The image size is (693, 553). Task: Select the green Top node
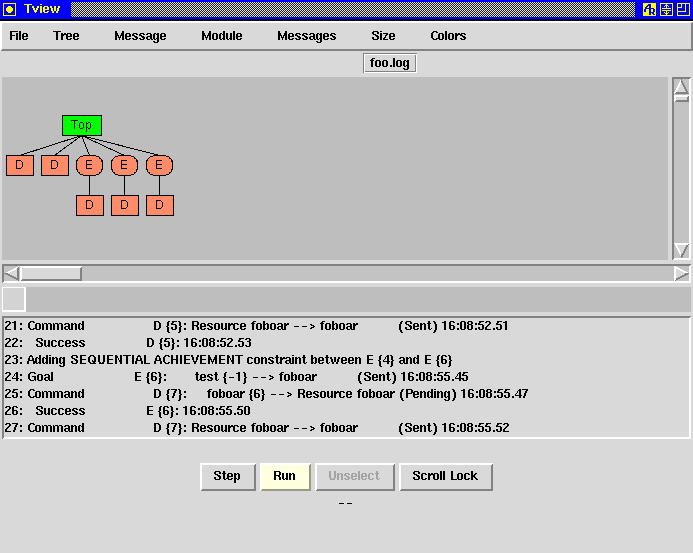tap(81, 125)
